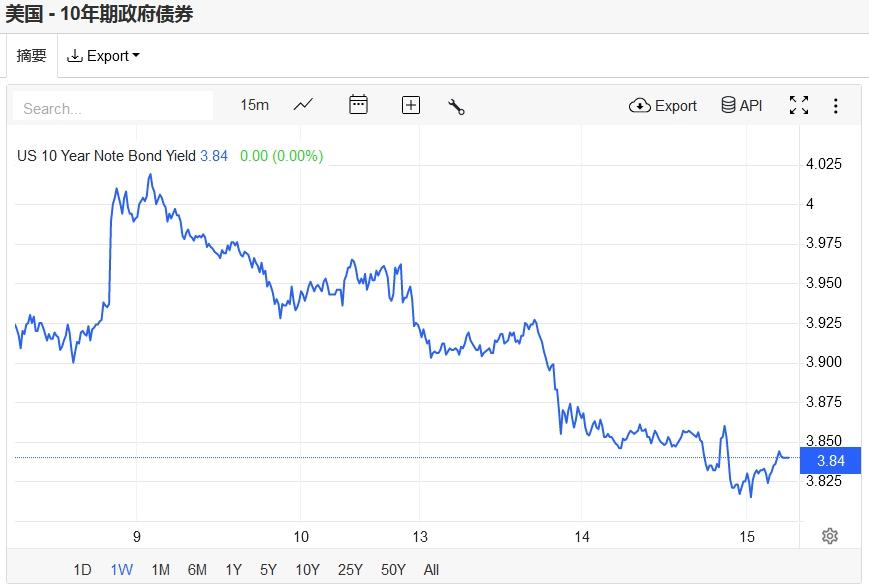
Task: Open the API database icon
Action: coord(742,105)
